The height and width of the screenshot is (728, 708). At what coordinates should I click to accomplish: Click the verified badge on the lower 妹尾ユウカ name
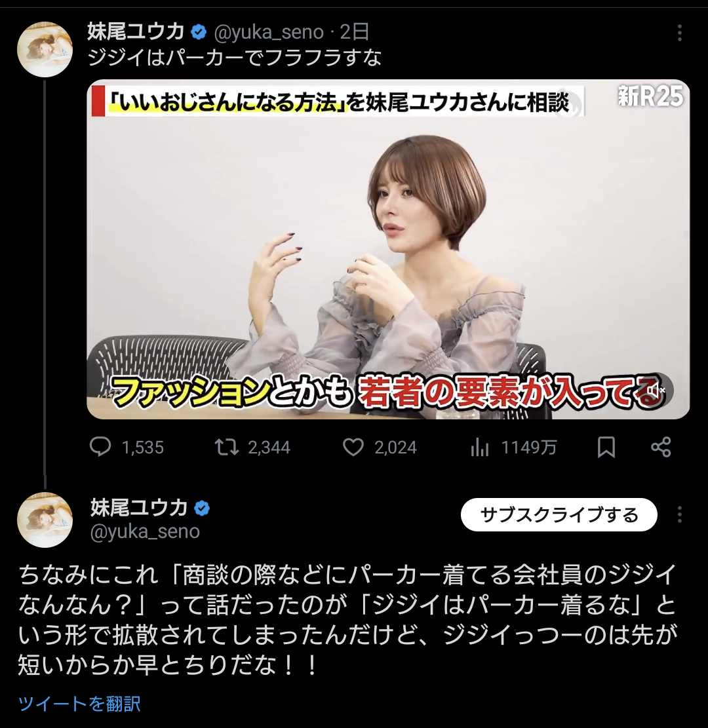[x=202, y=508]
